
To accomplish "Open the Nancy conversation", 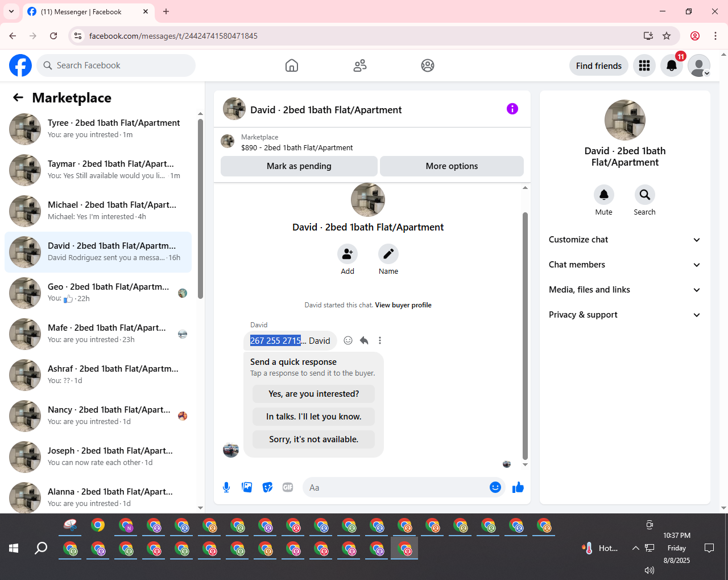I will click(98, 416).
